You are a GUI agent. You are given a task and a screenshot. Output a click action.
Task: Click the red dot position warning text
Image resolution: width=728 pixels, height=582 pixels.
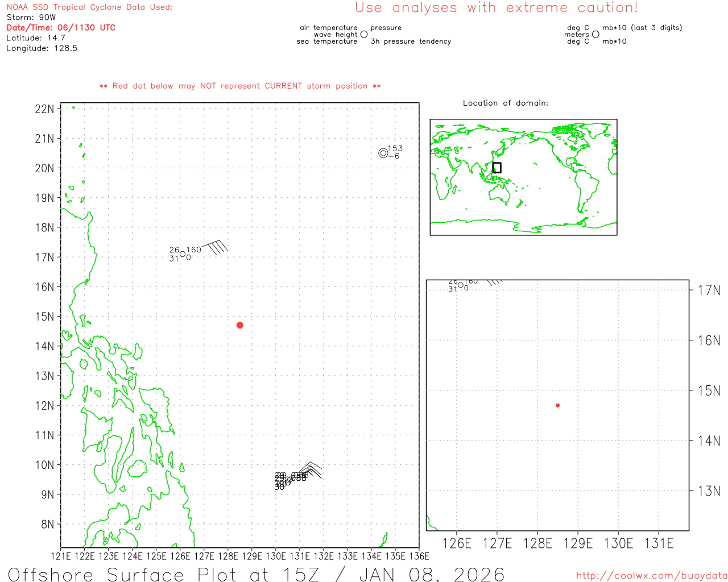pyautogui.click(x=240, y=86)
